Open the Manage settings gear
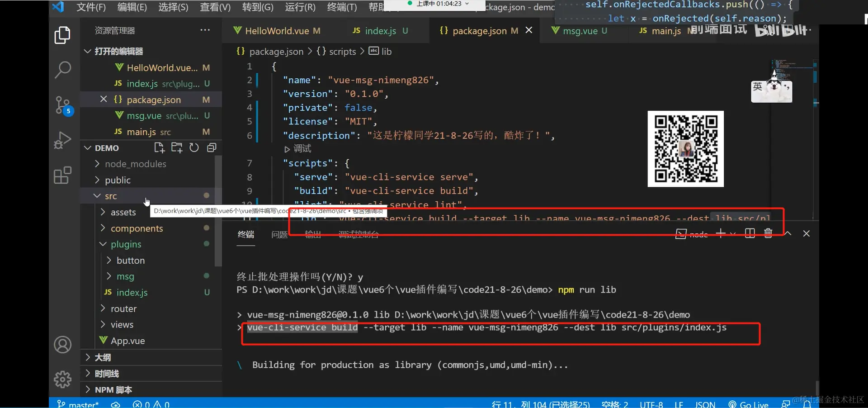This screenshot has width=868, height=408. [x=62, y=379]
